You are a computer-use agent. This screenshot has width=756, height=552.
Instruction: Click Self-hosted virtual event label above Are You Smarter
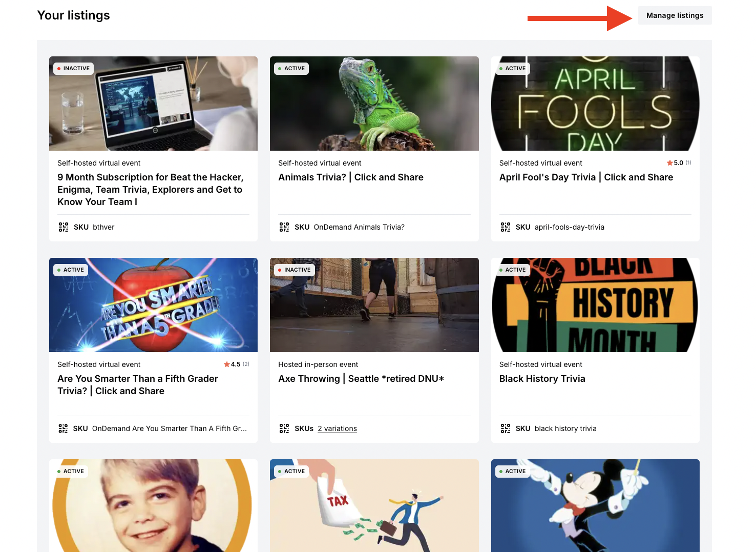pos(99,364)
